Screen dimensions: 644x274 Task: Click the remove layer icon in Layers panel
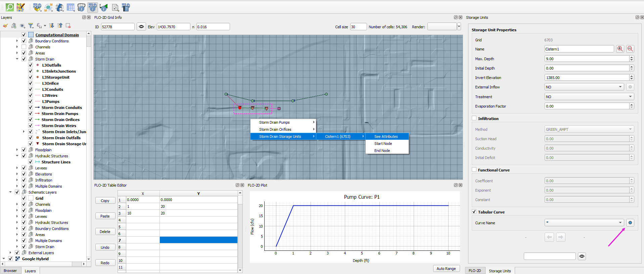tap(68, 26)
